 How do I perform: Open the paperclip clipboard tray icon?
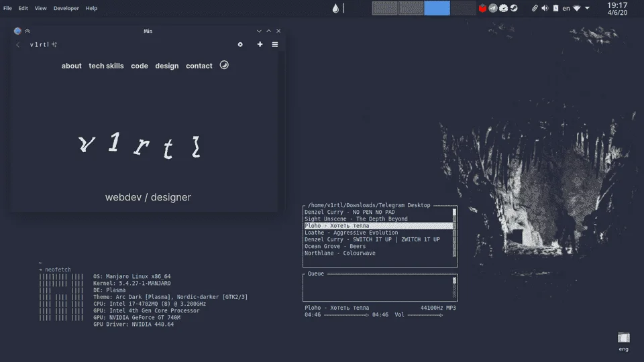point(535,8)
